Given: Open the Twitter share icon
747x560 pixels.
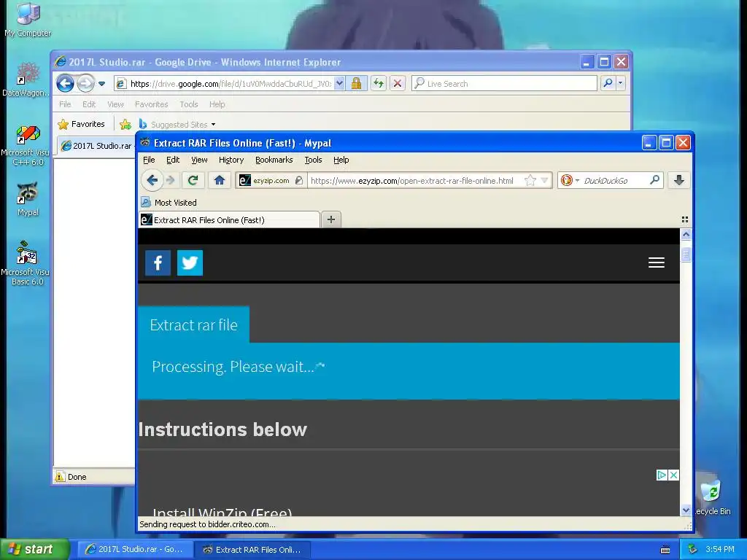Looking at the screenshot, I should tap(190, 262).
